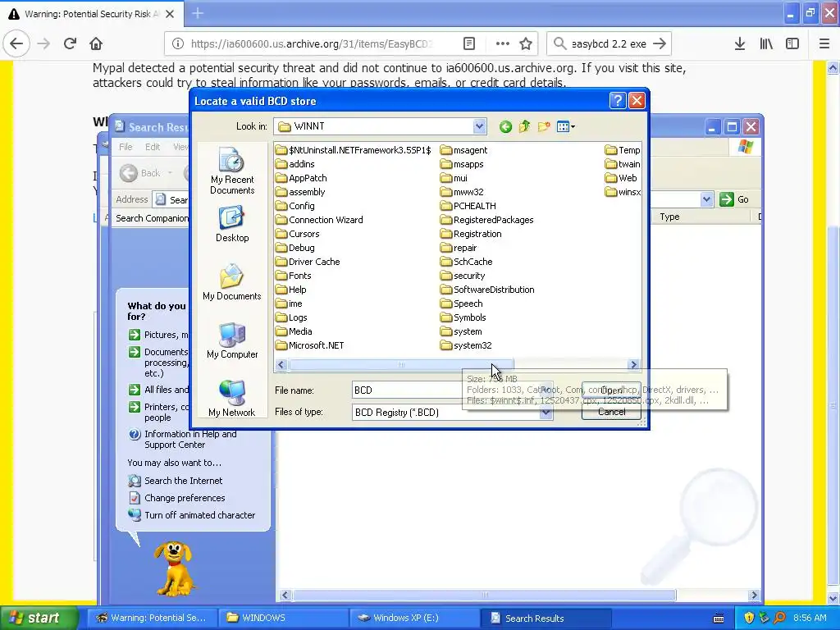
Task: Select the Driver Cache folder
Action: (x=308, y=262)
